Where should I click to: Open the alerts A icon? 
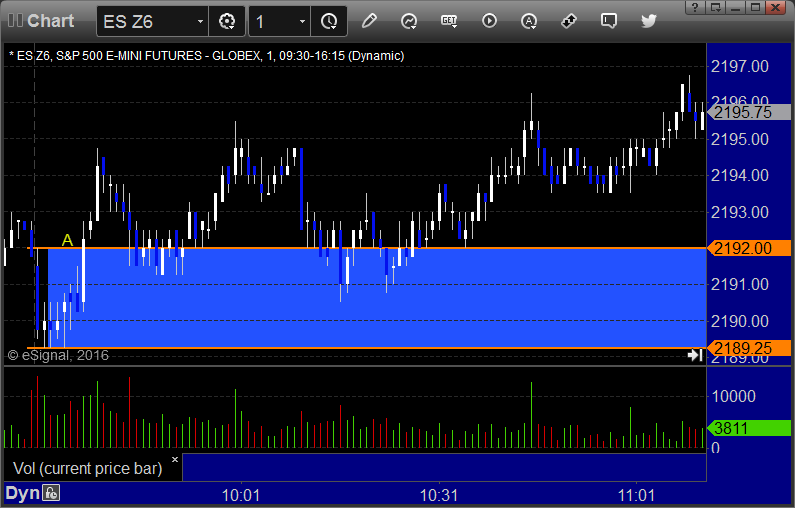click(x=529, y=21)
